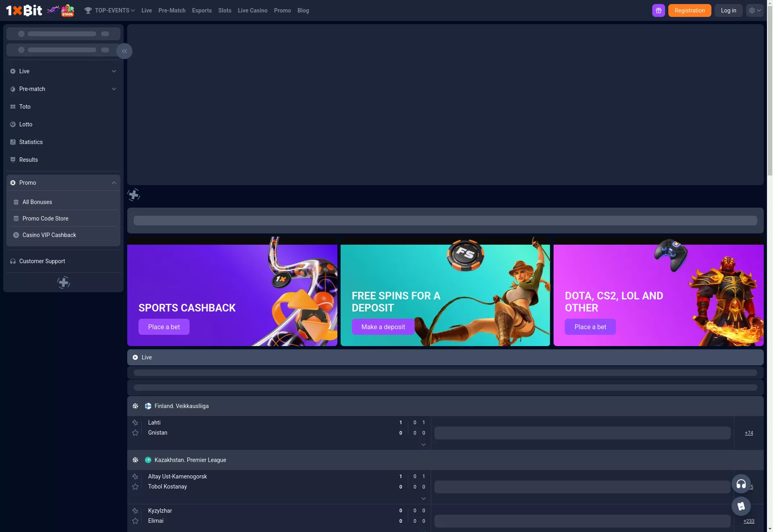773x532 pixels.
Task: Click the 1xBit logo
Action: coord(24,10)
